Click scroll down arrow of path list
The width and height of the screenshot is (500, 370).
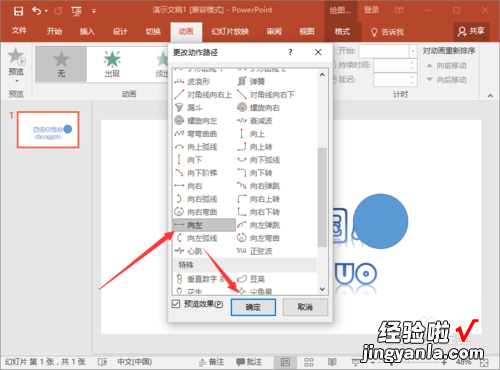click(x=322, y=289)
